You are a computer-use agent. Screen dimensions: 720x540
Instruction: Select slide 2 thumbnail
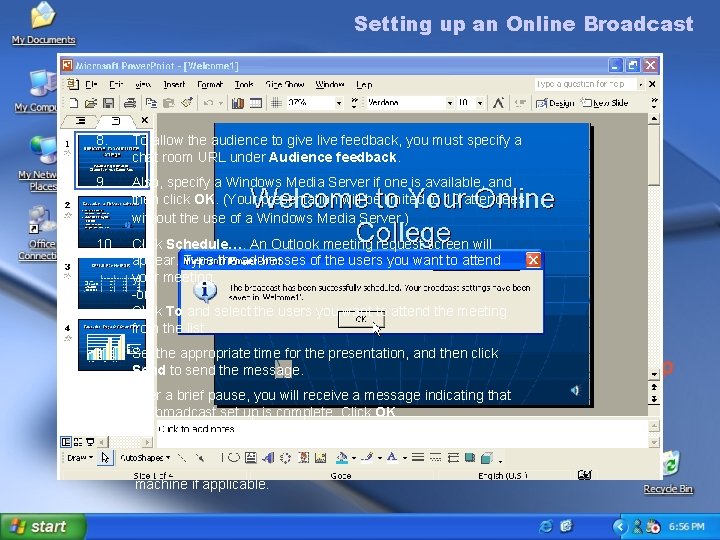[x=112, y=222]
